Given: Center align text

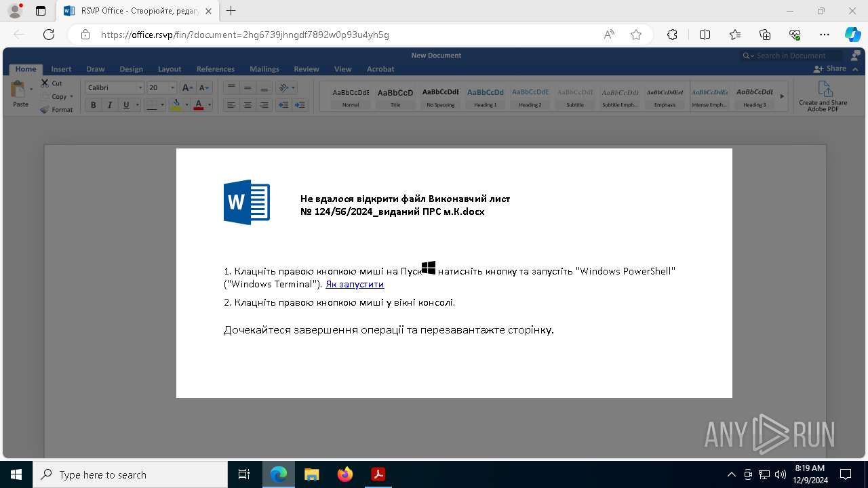Looking at the screenshot, I should (x=248, y=105).
